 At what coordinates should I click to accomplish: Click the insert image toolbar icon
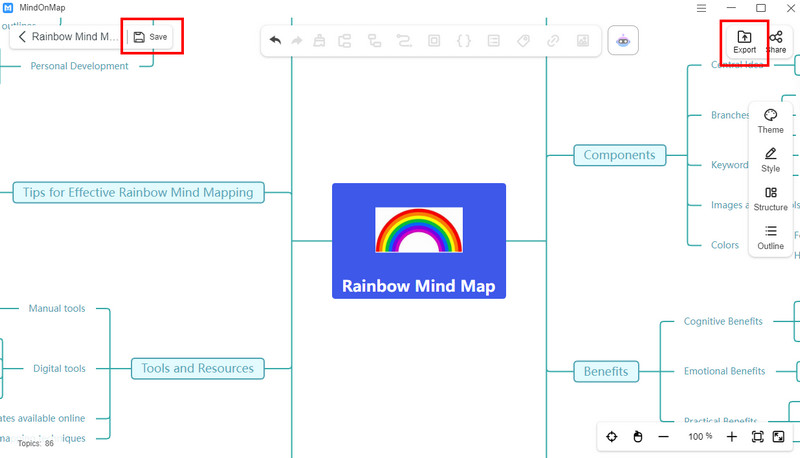coord(582,41)
